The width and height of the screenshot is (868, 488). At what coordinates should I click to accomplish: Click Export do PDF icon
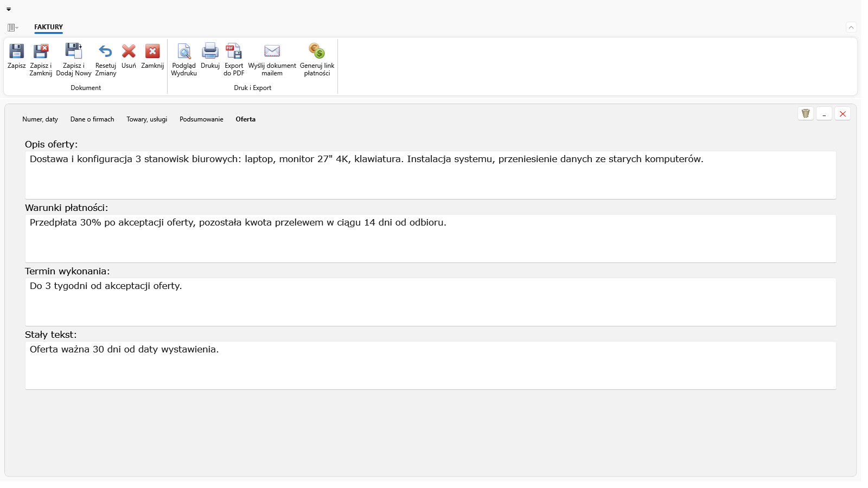[x=234, y=51]
